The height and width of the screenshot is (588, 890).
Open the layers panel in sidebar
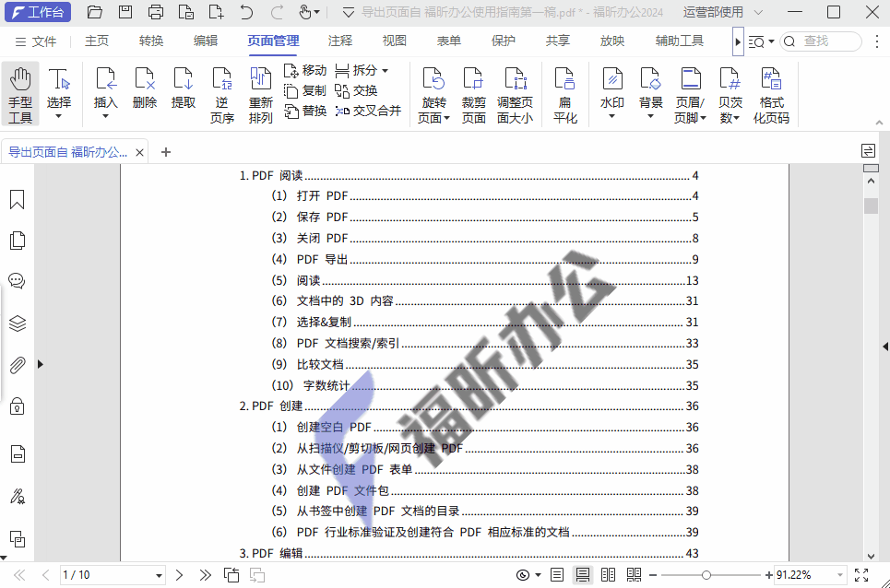[17, 323]
